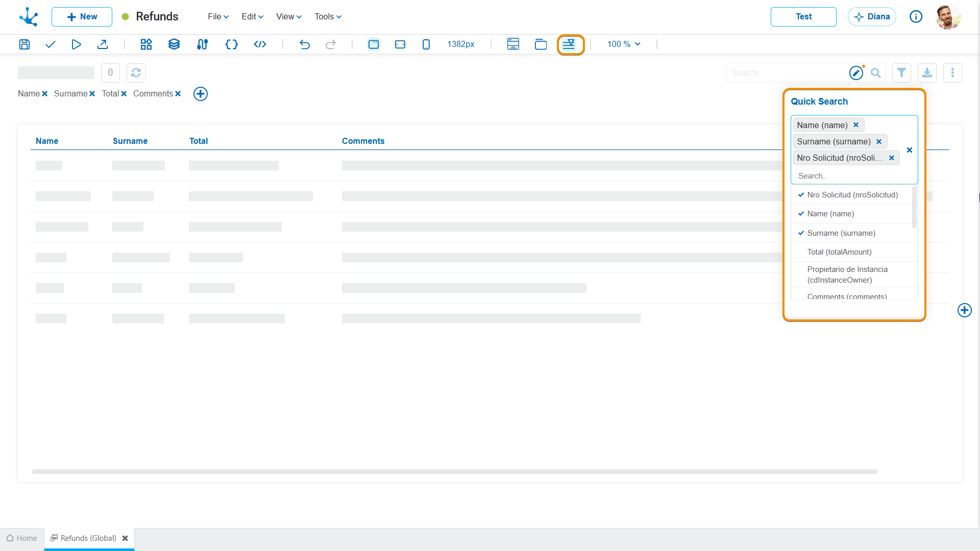Click the quick search edit pencil icon

856,73
